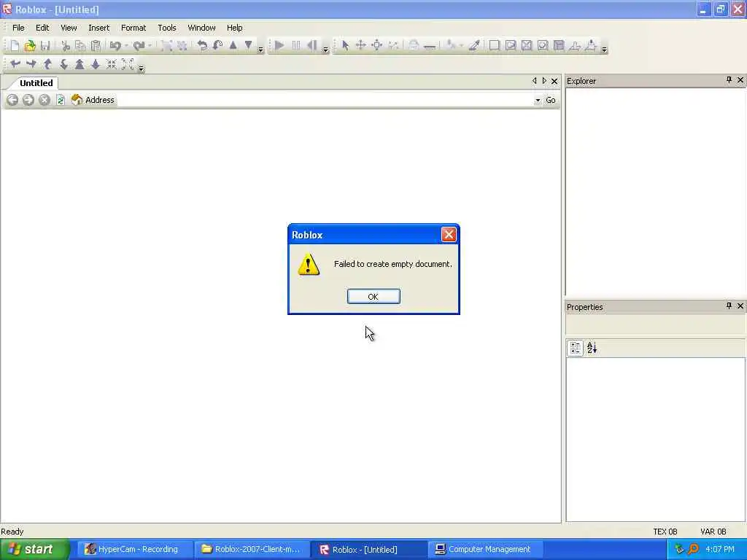Click the Reset simulation button
Screen dimensions: 747x560
(312, 46)
